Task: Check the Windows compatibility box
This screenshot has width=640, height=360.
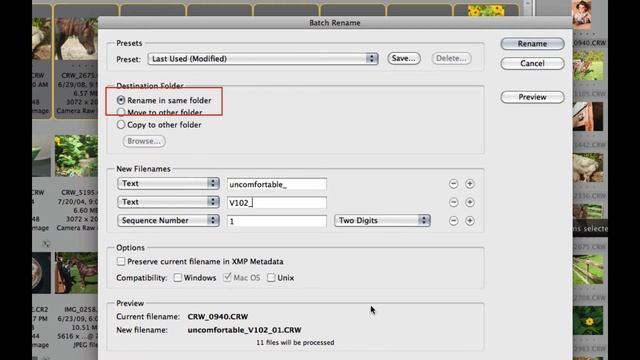Action: pyautogui.click(x=178, y=278)
